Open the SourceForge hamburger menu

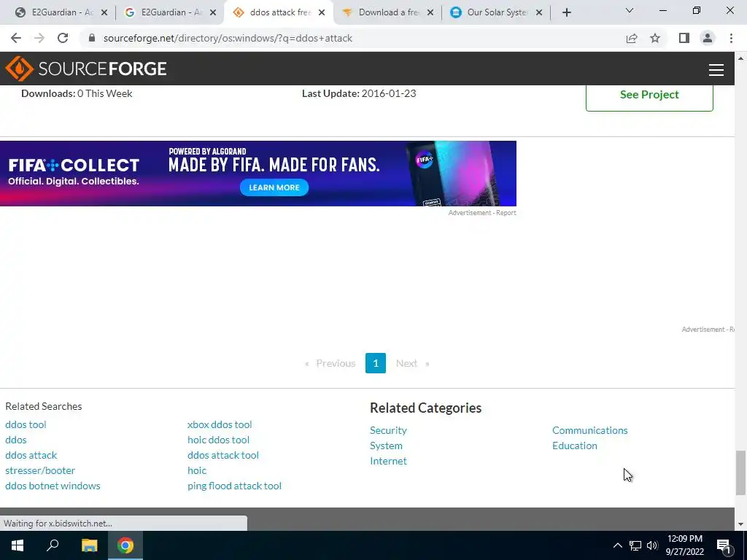point(716,69)
